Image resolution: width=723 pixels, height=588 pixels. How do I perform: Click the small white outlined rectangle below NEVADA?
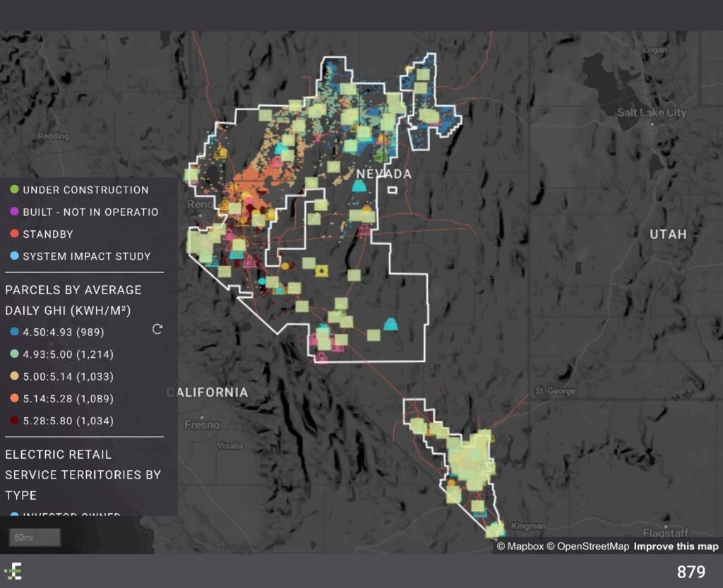392,189
